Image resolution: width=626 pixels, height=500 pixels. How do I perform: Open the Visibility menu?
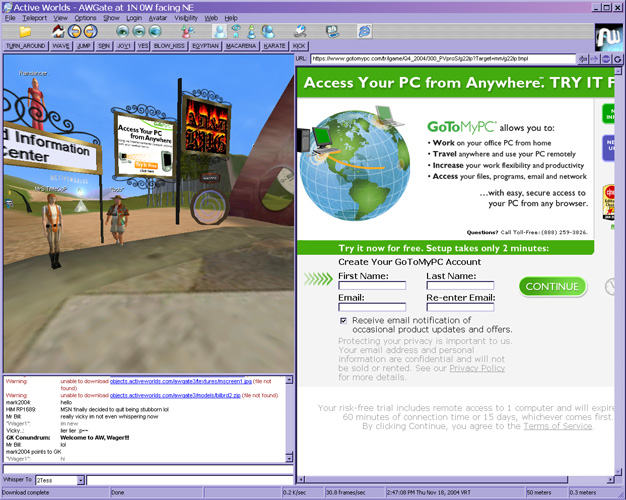(x=186, y=18)
